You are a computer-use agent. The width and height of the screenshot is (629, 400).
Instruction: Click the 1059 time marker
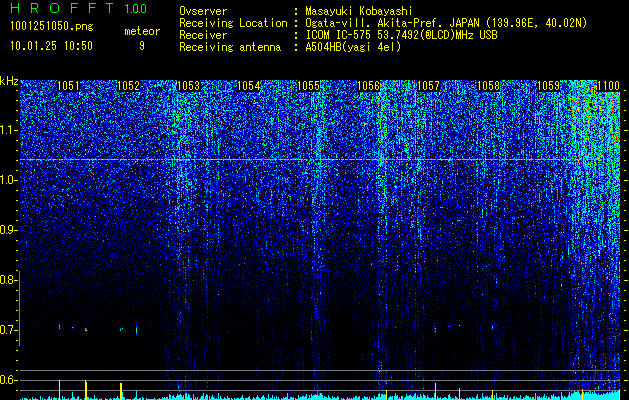coord(548,86)
